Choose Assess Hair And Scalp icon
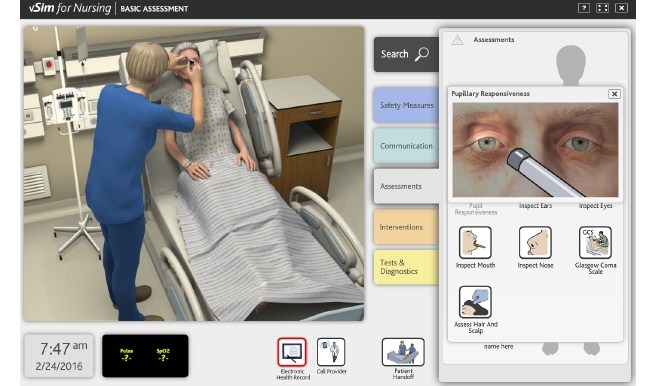The width and height of the screenshot is (656, 386). pos(475,302)
